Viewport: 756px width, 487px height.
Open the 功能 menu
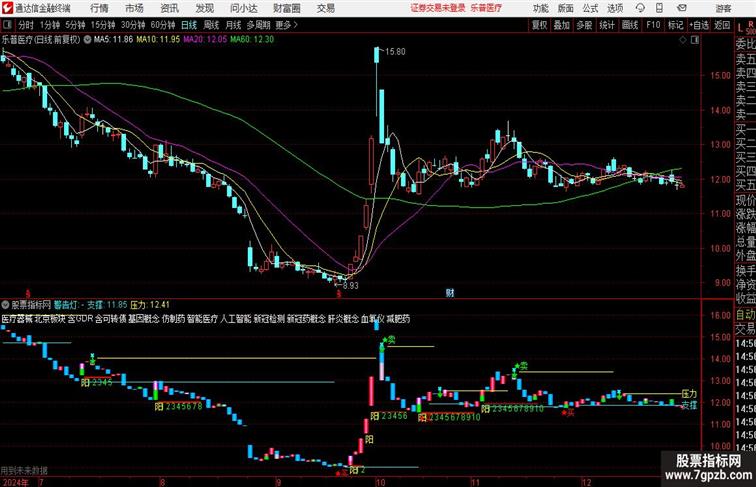[x=540, y=8]
